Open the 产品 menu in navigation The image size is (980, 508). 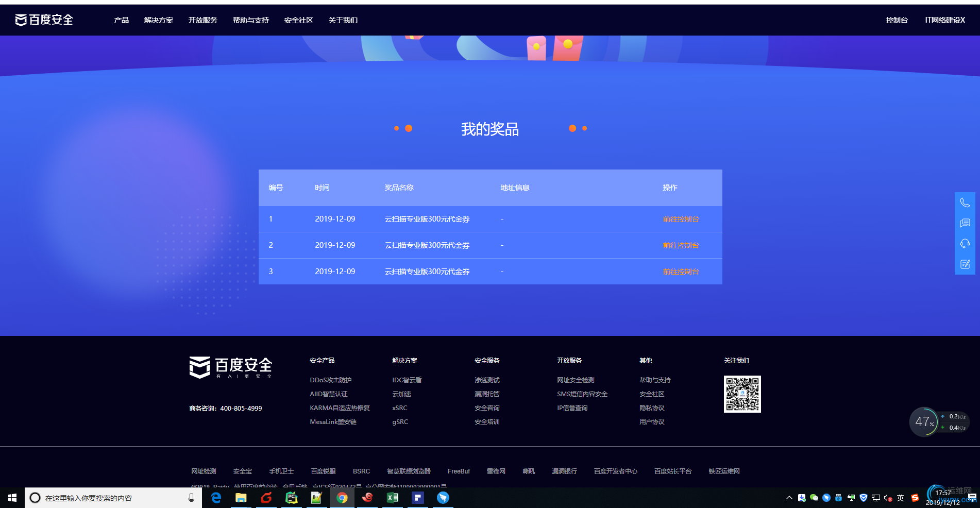point(121,20)
